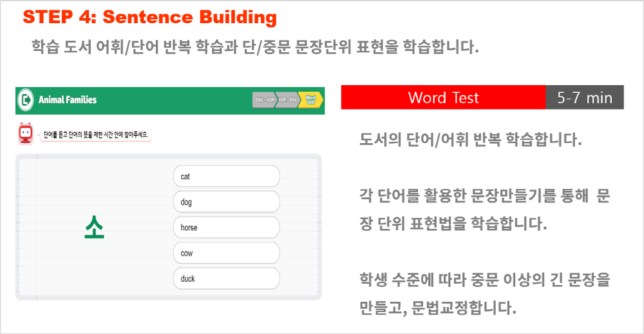The image size is (644, 334).
Task: Click the green Korean word 소
Action: (95, 228)
